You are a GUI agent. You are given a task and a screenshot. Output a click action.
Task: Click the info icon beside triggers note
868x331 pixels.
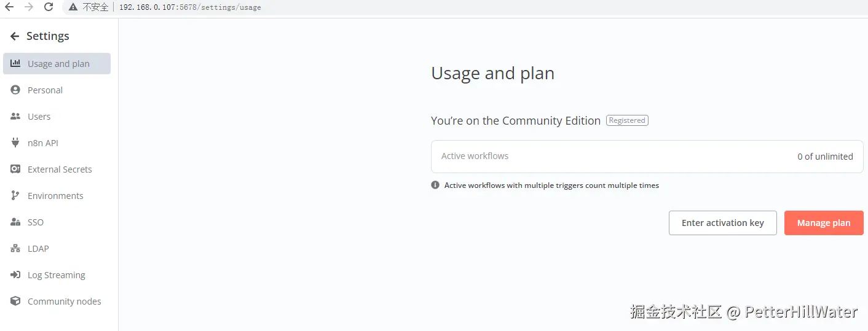pos(435,185)
